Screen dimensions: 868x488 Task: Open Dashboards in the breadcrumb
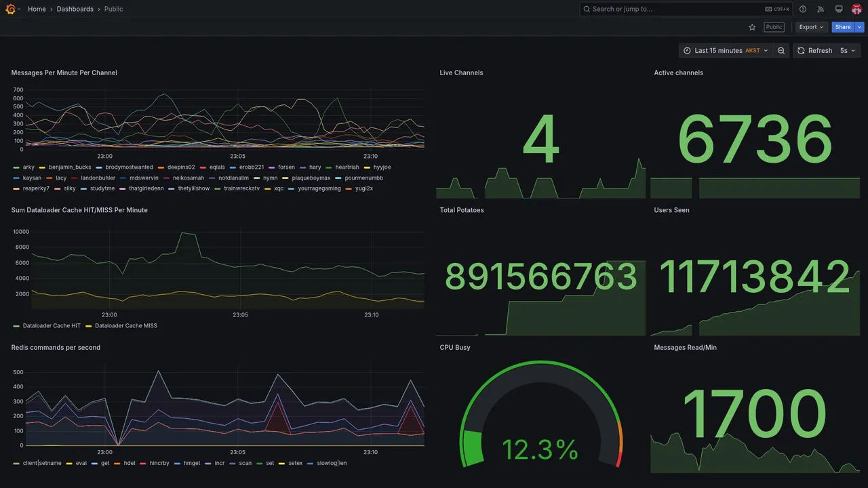[x=75, y=9]
